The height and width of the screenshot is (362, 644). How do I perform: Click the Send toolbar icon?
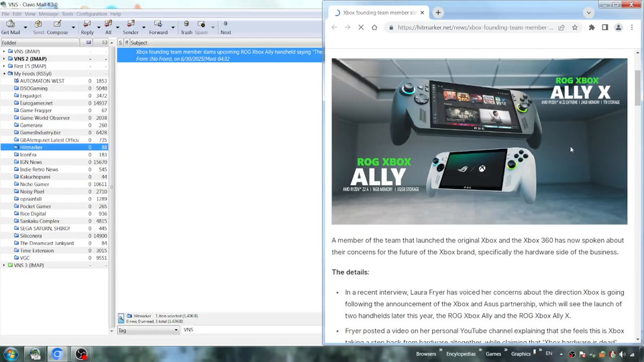point(38,27)
